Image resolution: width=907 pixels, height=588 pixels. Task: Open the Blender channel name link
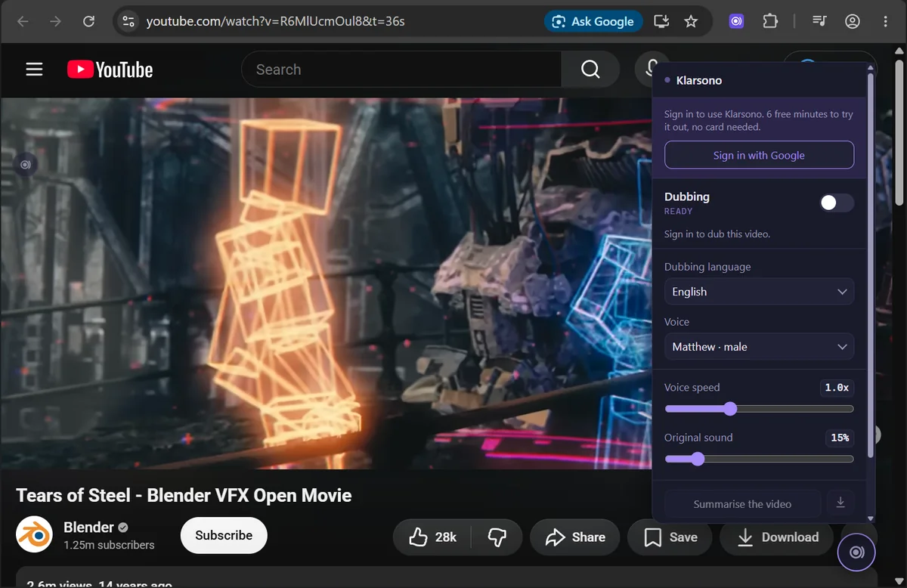(x=88, y=528)
